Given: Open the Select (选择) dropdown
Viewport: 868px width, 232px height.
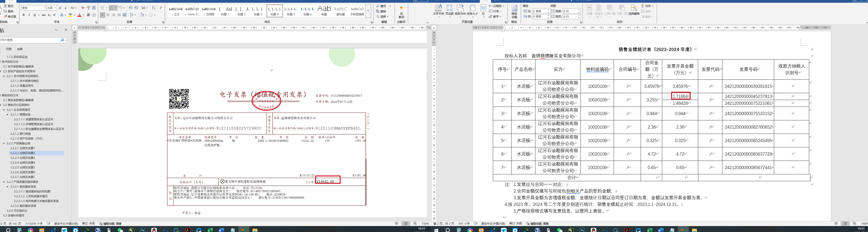Looking at the screenshot, I should [382, 16].
